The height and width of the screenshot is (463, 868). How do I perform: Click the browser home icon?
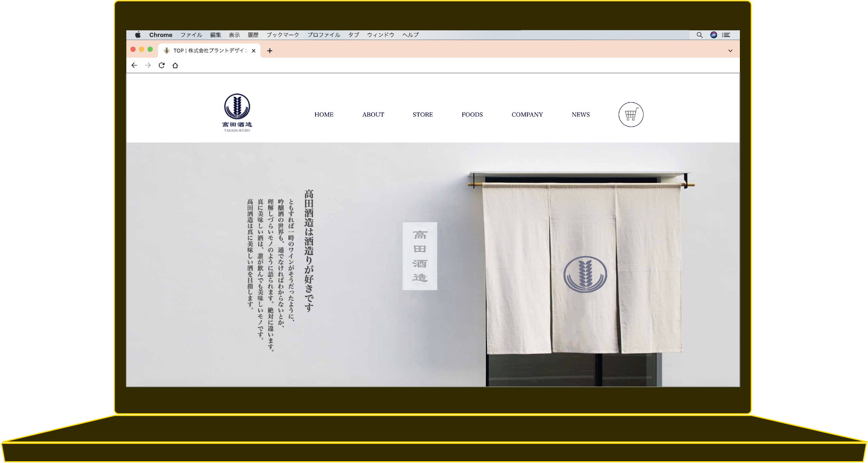click(175, 65)
